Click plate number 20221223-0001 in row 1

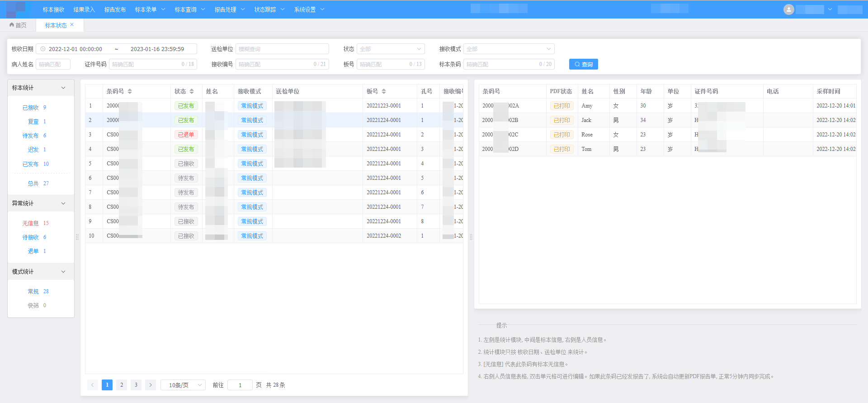(x=384, y=106)
